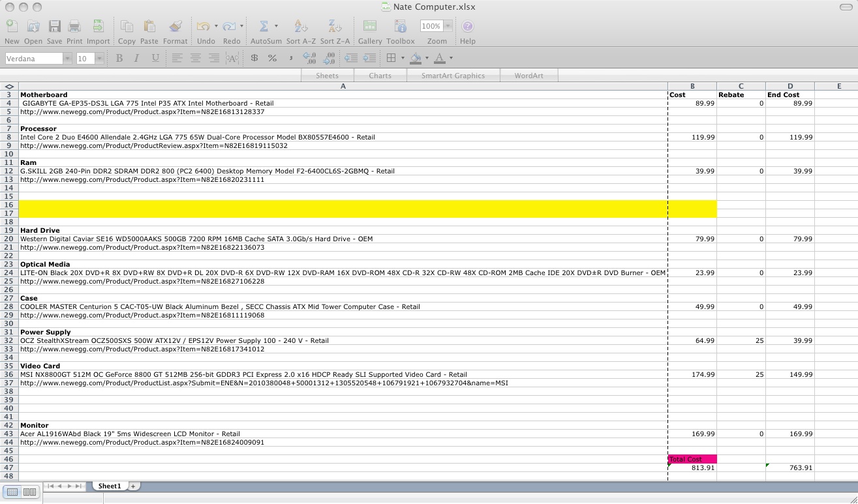Apply font color using A icon
The image size is (858, 504).
coord(440,58)
